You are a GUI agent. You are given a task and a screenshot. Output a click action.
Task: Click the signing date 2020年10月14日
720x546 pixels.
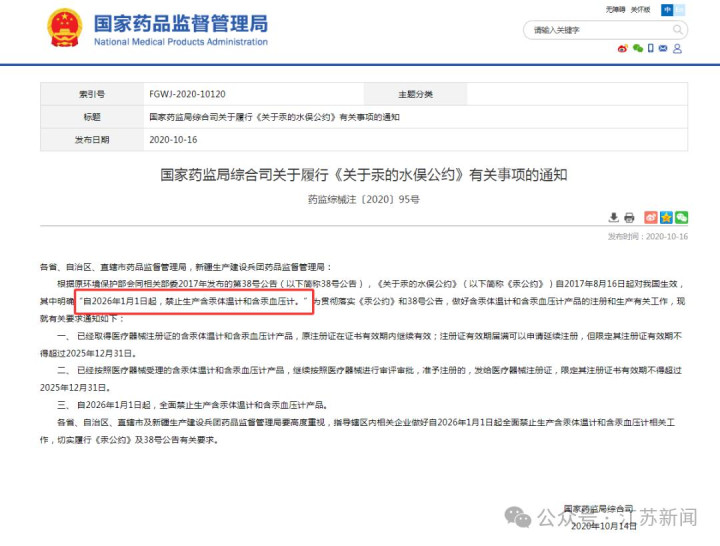point(603,526)
